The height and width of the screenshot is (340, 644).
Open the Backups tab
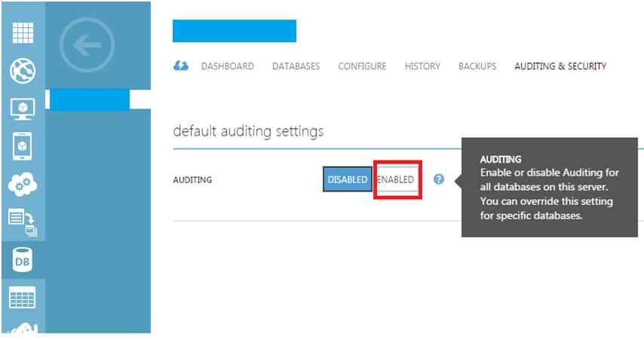coord(477,66)
